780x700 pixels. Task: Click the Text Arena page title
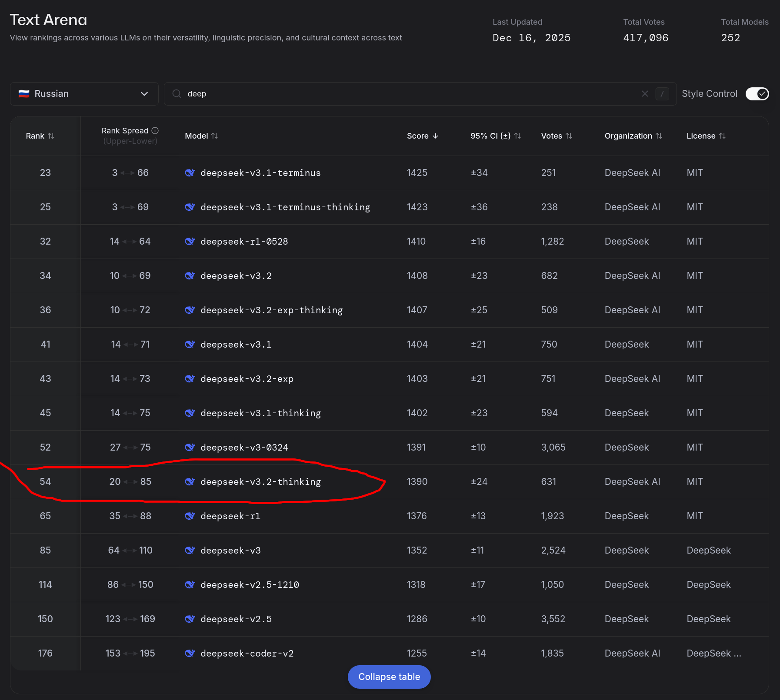[48, 20]
